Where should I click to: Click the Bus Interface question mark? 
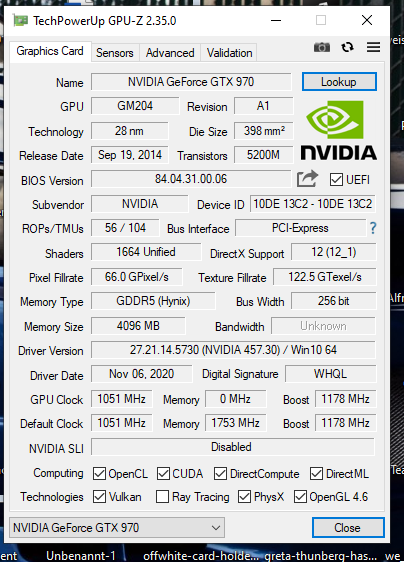[373, 228]
